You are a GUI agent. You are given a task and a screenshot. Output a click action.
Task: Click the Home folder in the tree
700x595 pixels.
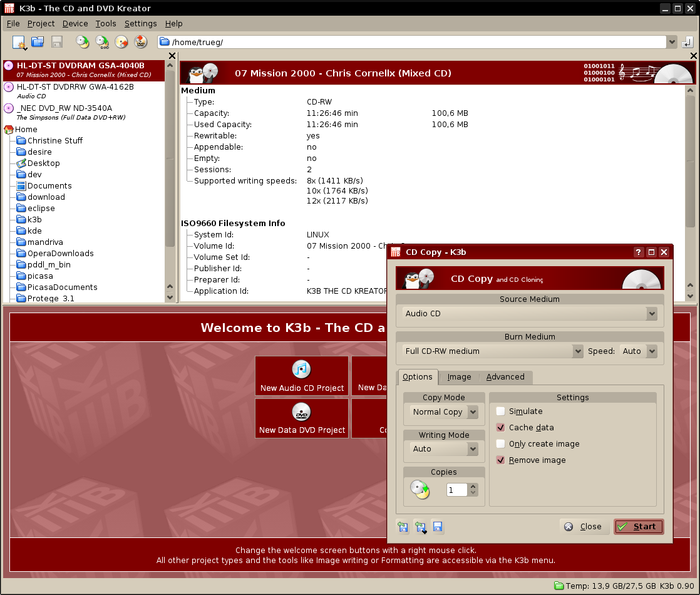[21, 129]
